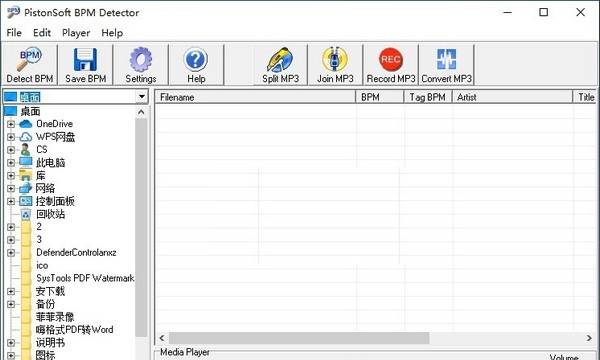The width and height of the screenshot is (600, 360).
Task: Click the file list scroll-left arrow
Action: tap(162, 338)
